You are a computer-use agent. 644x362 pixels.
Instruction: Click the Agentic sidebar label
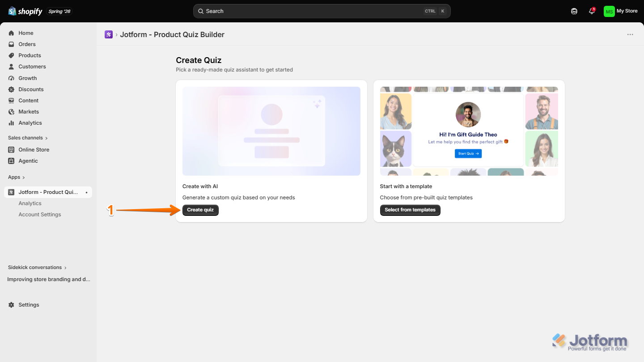point(28,161)
